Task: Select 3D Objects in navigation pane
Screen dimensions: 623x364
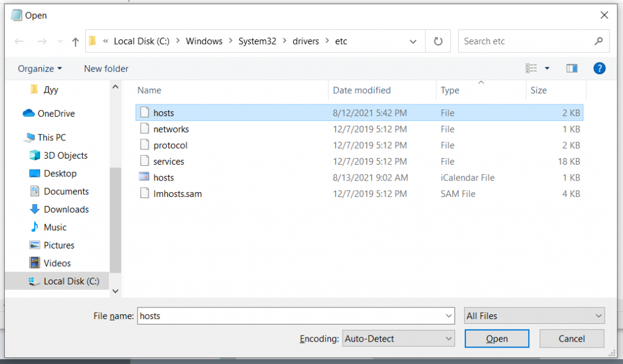Action: click(65, 156)
